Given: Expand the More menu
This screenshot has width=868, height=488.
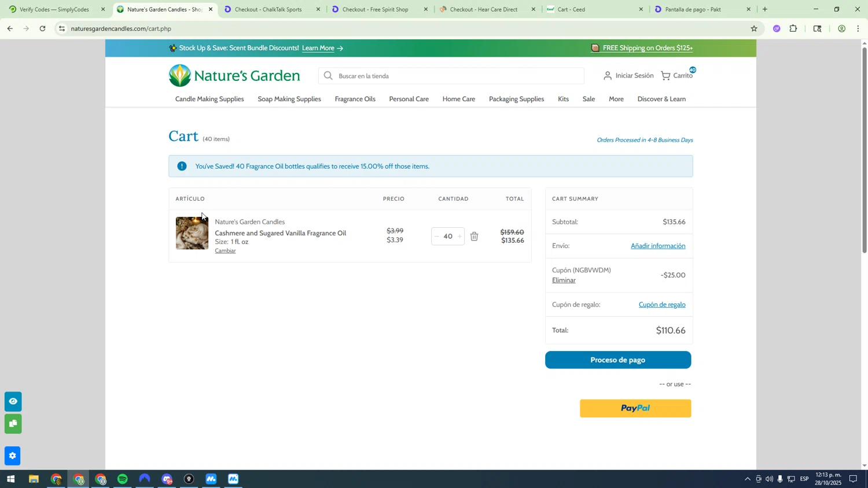Looking at the screenshot, I should 616,99.
